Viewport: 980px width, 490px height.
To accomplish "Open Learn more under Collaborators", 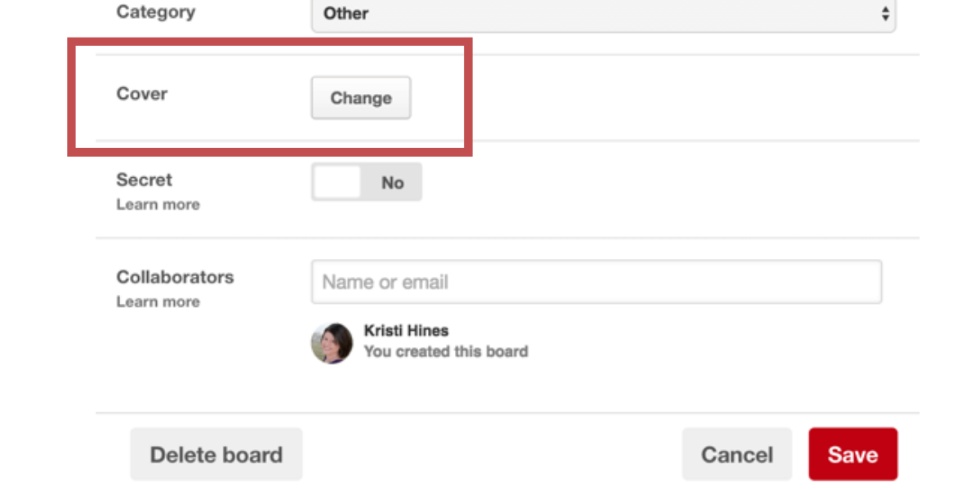I will 158,302.
